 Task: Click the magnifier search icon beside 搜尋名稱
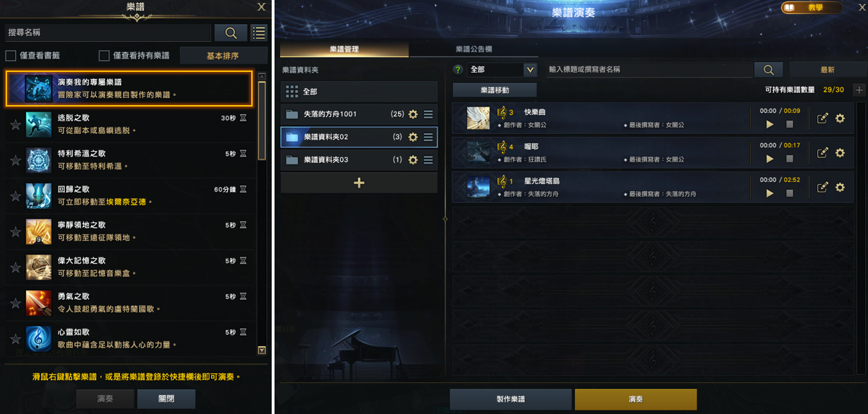coord(231,32)
